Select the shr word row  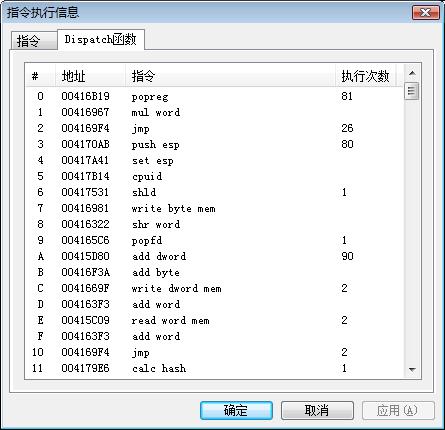pos(214,224)
